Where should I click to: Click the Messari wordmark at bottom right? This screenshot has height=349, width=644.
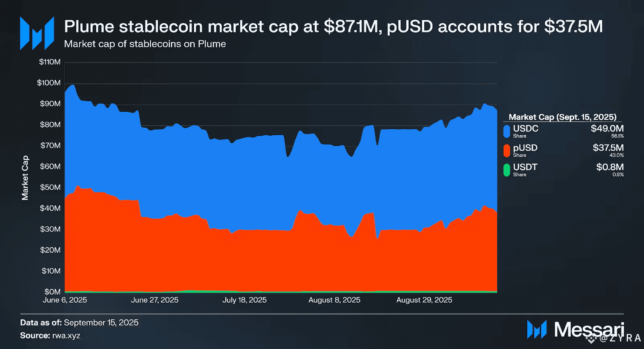pos(589,329)
